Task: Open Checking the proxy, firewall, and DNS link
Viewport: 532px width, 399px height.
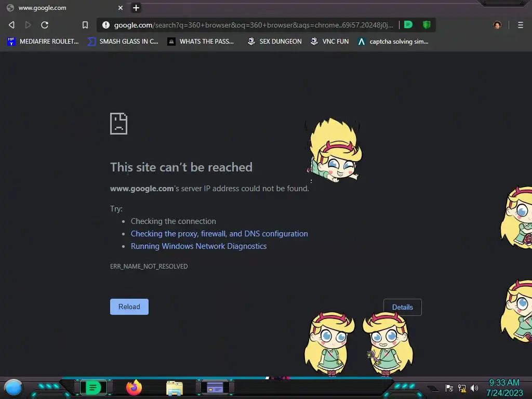Action: pyautogui.click(x=219, y=234)
